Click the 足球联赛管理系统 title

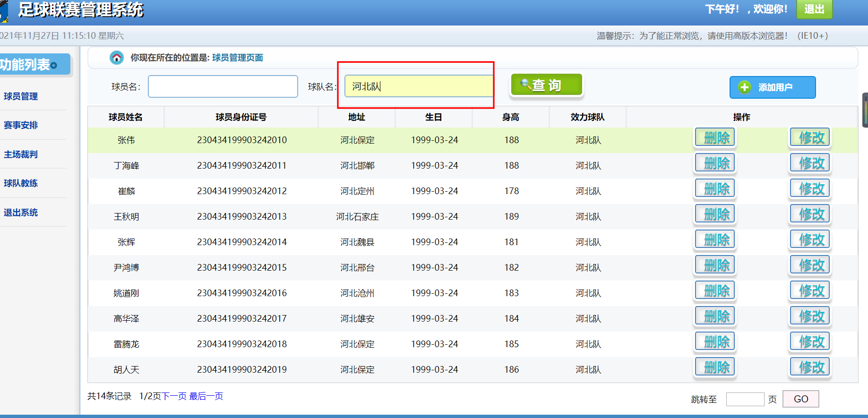pos(81,9)
